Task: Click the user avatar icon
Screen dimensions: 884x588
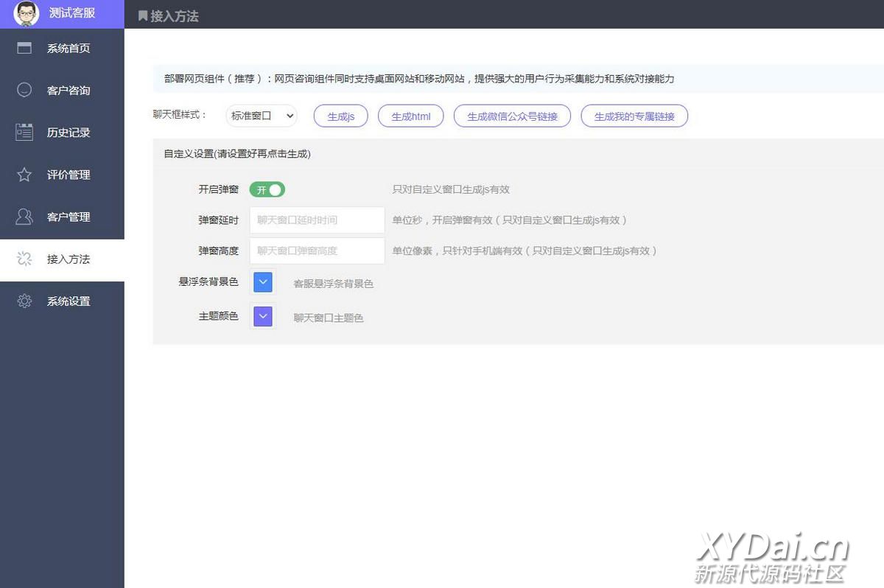Action: (27, 13)
